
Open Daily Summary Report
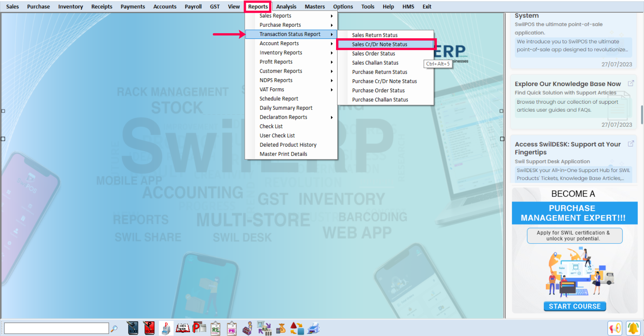click(291, 108)
